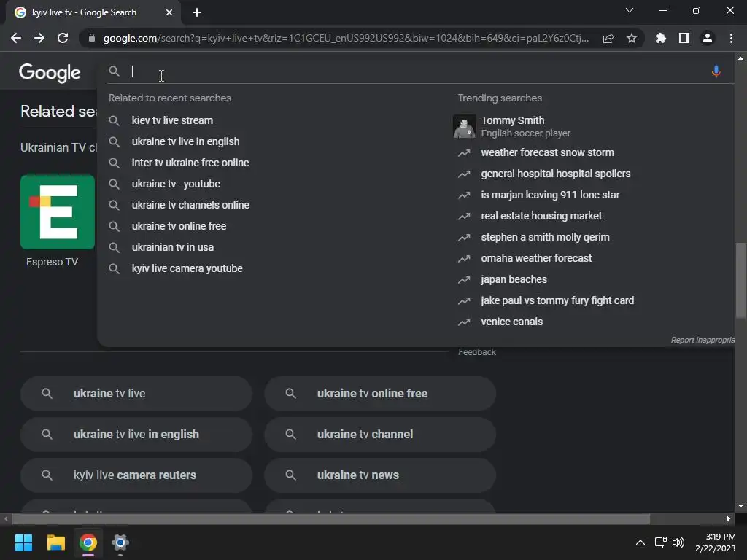Click the share page icon
Image resolution: width=747 pixels, height=560 pixels.
pos(608,38)
